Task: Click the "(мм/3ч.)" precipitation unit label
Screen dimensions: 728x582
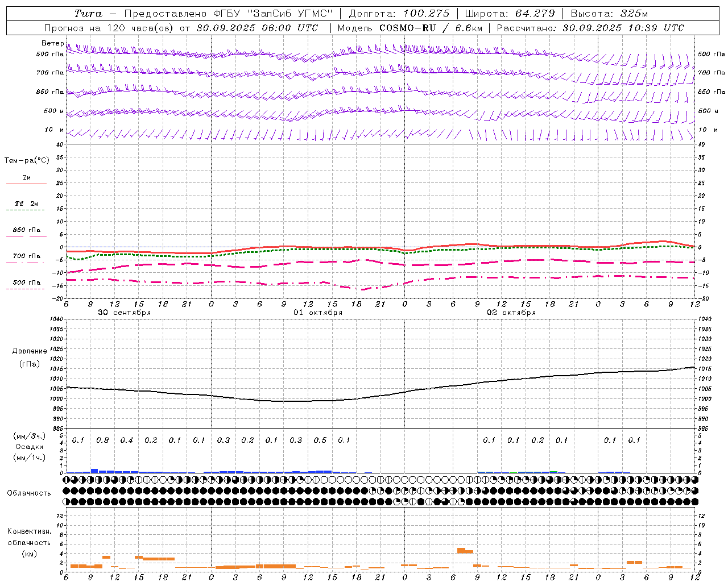Action: click(x=30, y=436)
